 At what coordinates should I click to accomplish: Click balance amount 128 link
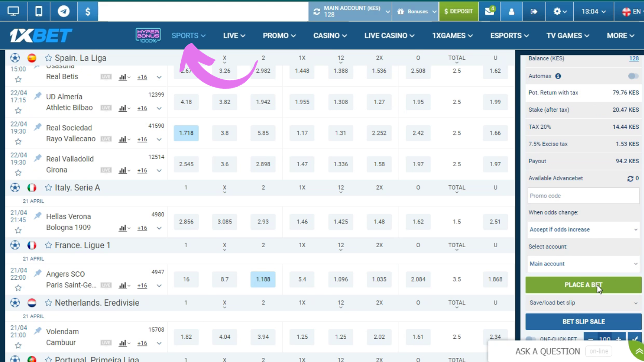pyautogui.click(x=634, y=59)
